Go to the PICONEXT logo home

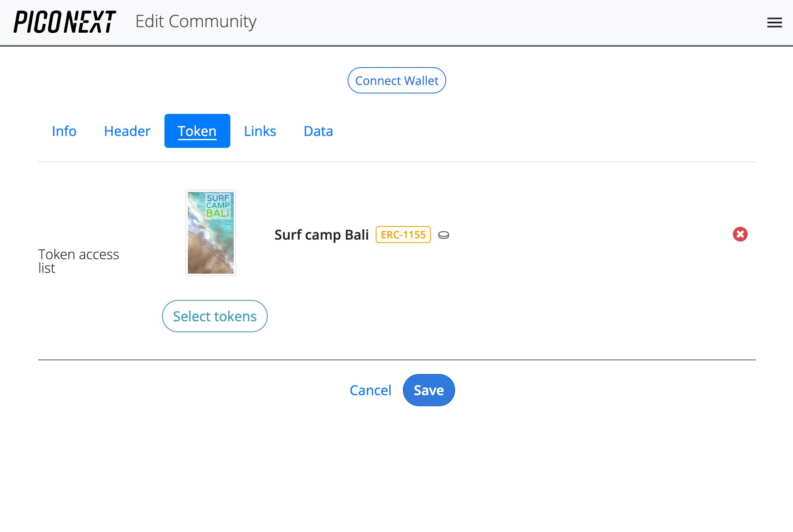coord(65,22)
